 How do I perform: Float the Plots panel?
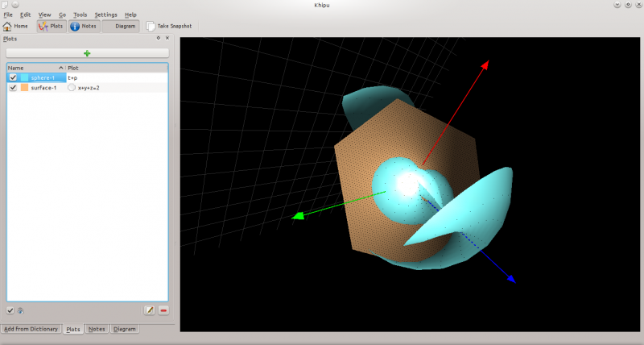click(x=158, y=38)
